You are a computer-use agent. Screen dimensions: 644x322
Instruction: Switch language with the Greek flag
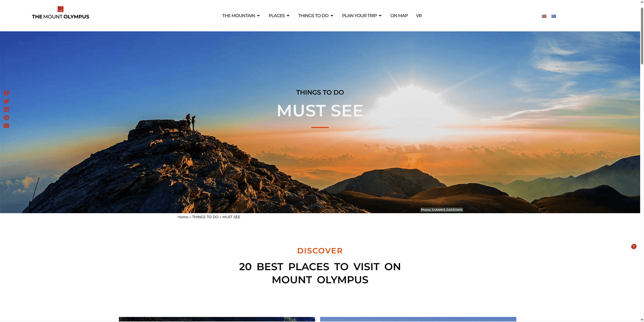coord(554,16)
